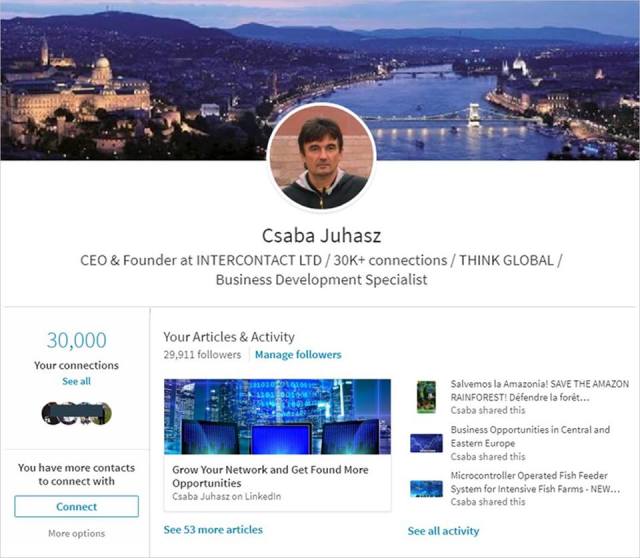Click the Connect button
This screenshot has height=558, width=640.
tap(76, 507)
